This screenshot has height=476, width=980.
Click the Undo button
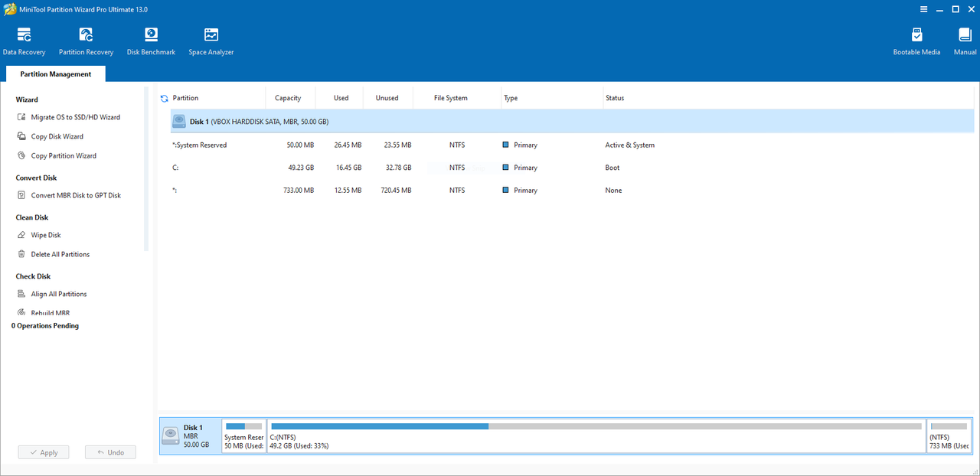pyautogui.click(x=110, y=452)
